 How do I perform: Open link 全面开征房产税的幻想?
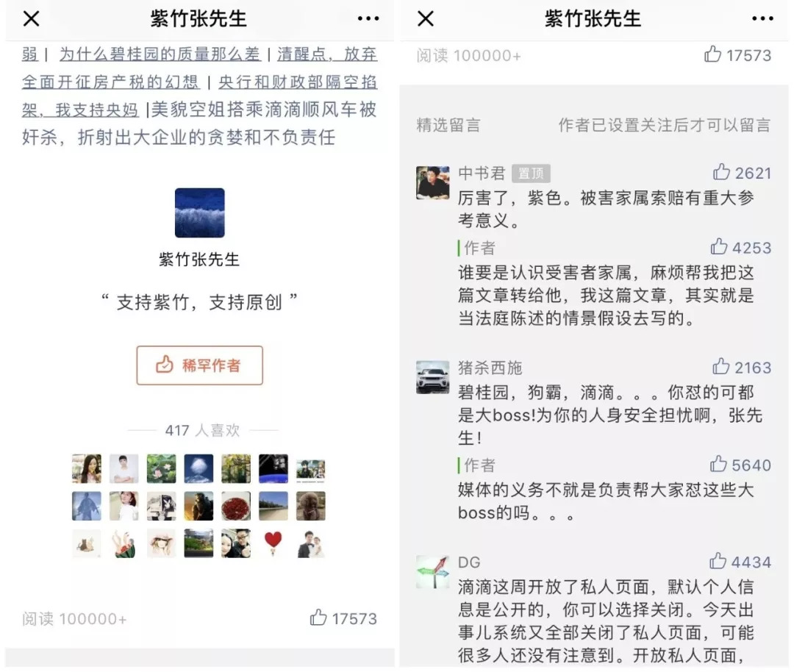click(x=110, y=82)
